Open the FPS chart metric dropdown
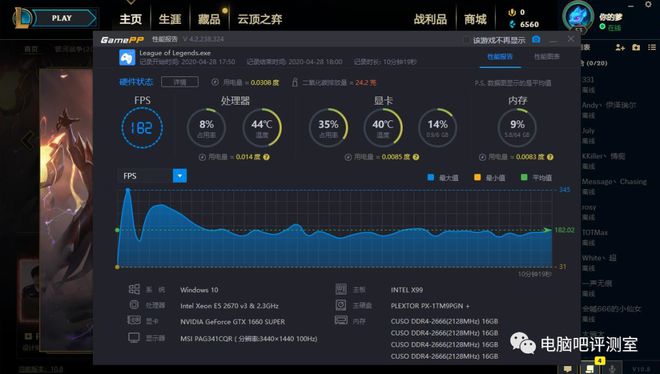The image size is (660, 374). tap(180, 176)
